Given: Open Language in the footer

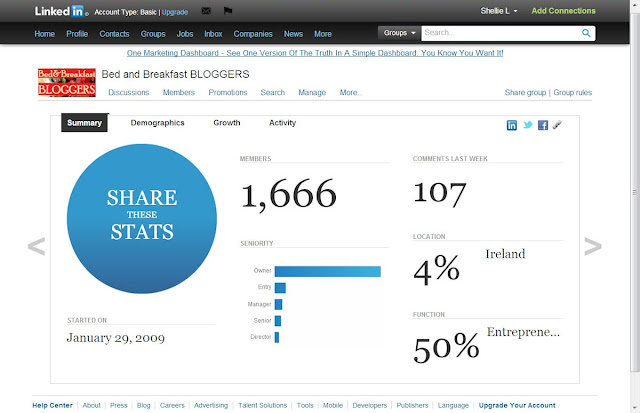Looking at the screenshot, I should 453,405.
